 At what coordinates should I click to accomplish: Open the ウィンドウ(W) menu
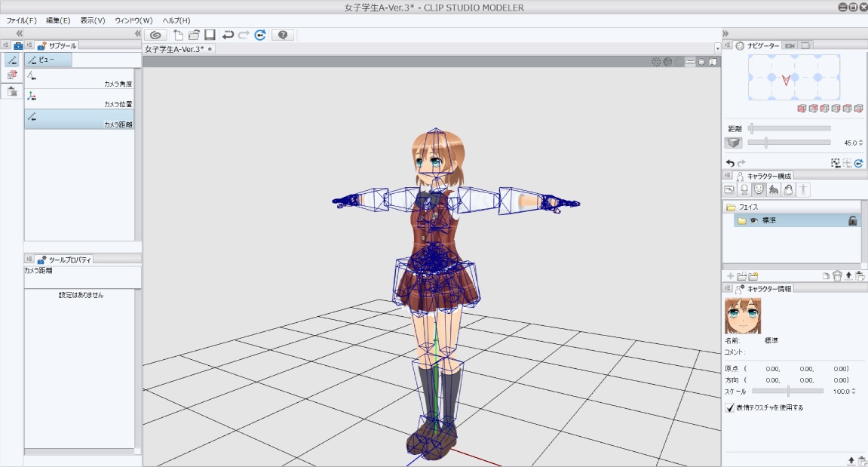click(133, 20)
